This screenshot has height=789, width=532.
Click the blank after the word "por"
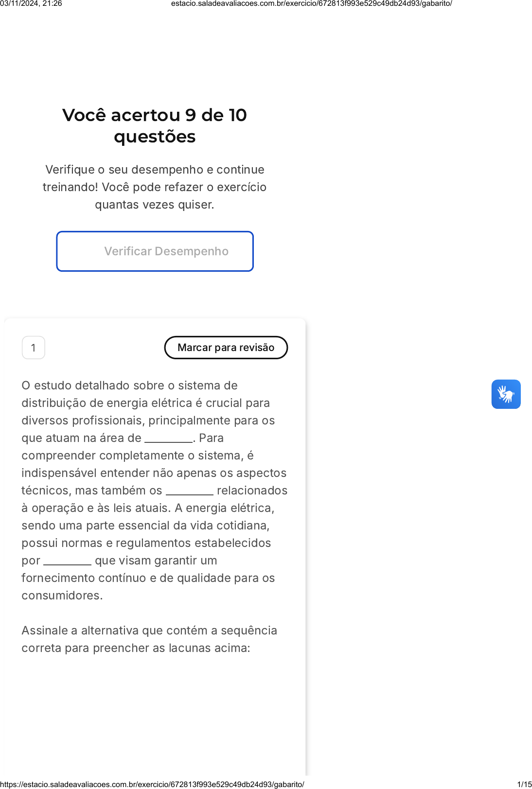click(x=67, y=561)
